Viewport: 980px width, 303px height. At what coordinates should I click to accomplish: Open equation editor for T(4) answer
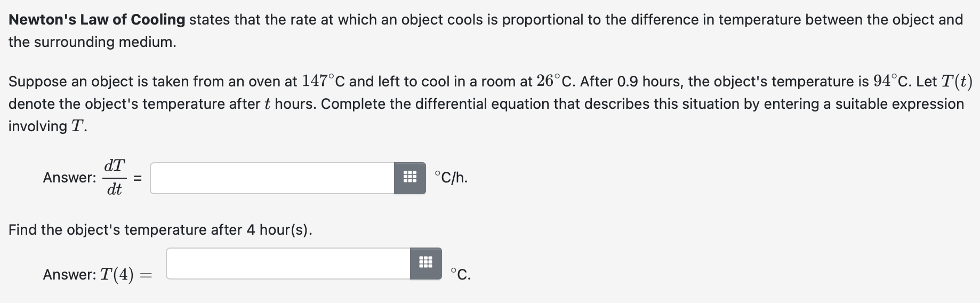[425, 263]
